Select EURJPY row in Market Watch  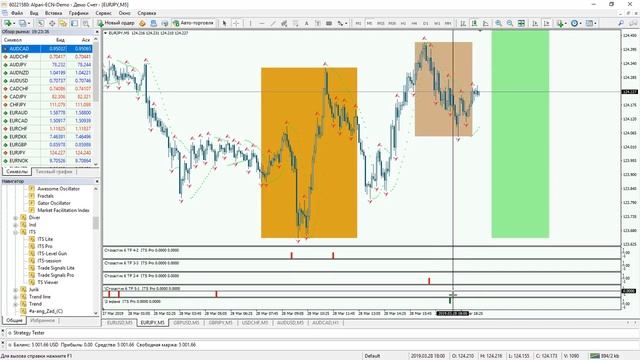(47, 153)
